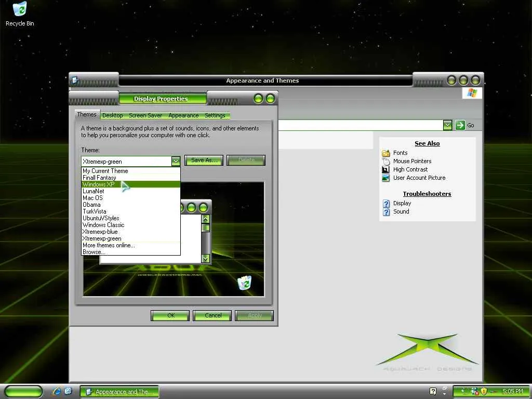The width and height of the screenshot is (532, 399).
Task: Select Obama theme option
Action: [x=131, y=205]
